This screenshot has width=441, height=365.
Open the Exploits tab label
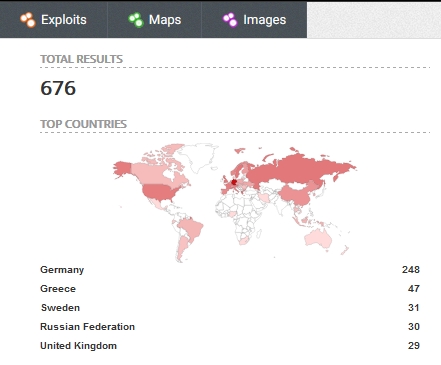click(x=64, y=20)
